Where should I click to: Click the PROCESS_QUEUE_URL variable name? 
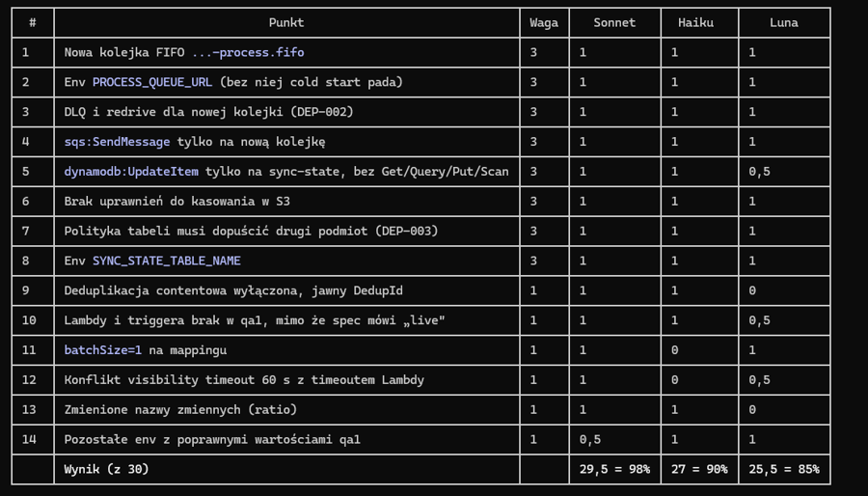tap(152, 82)
